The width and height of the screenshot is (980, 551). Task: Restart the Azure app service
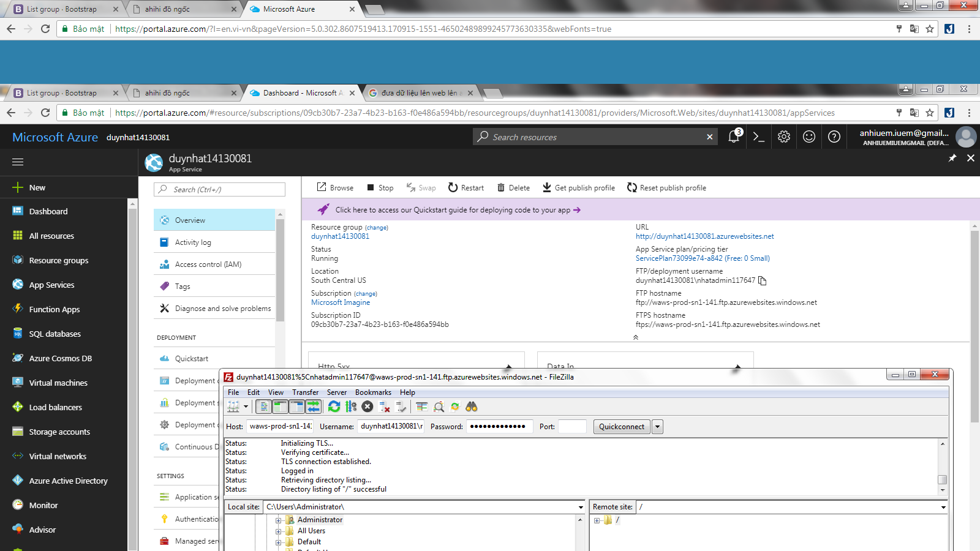pyautogui.click(x=466, y=188)
